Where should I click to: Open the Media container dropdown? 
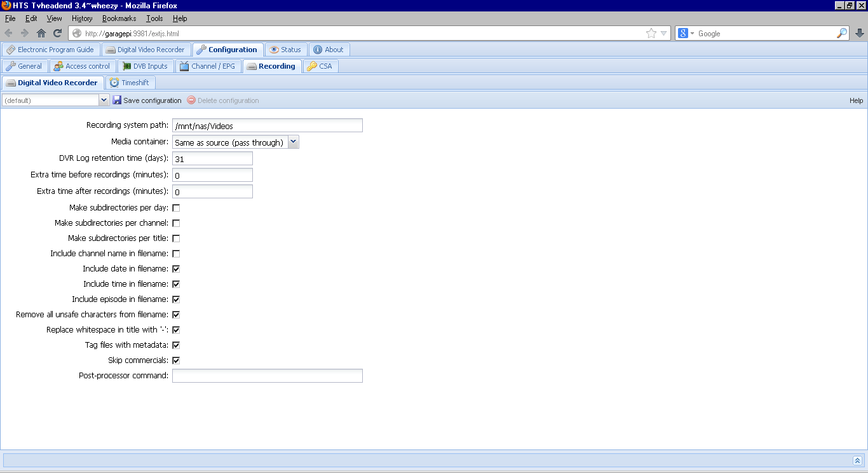pos(293,141)
